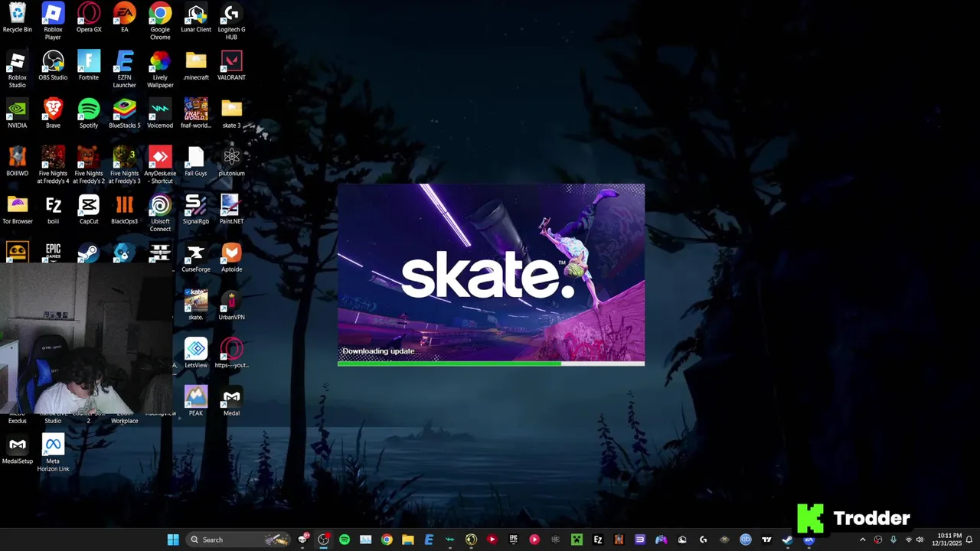This screenshot has width=980, height=551.
Task: Open the AnyDesk.exe shortcut on desktop
Action: coord(160,165)
